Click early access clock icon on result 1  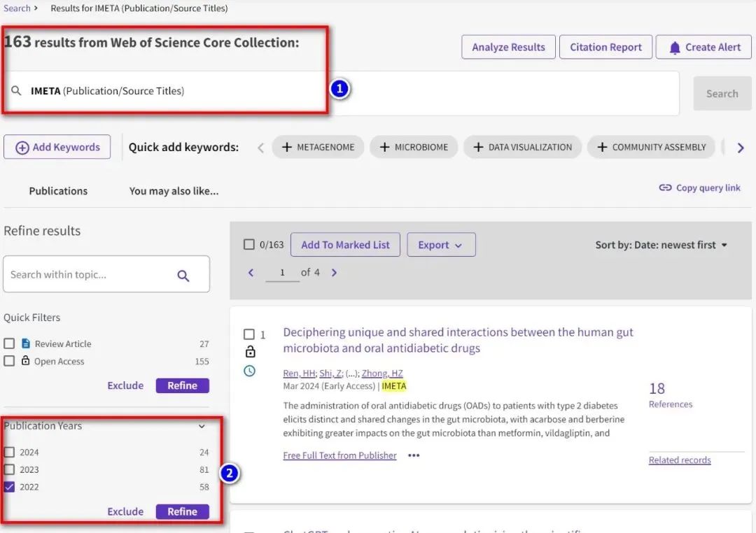coord(249,371)
